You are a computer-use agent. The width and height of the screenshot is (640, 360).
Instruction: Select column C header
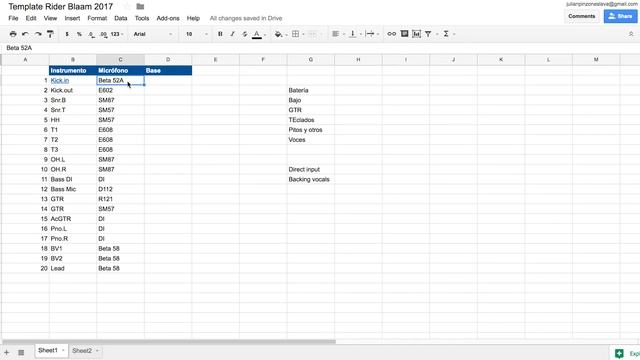120,60
